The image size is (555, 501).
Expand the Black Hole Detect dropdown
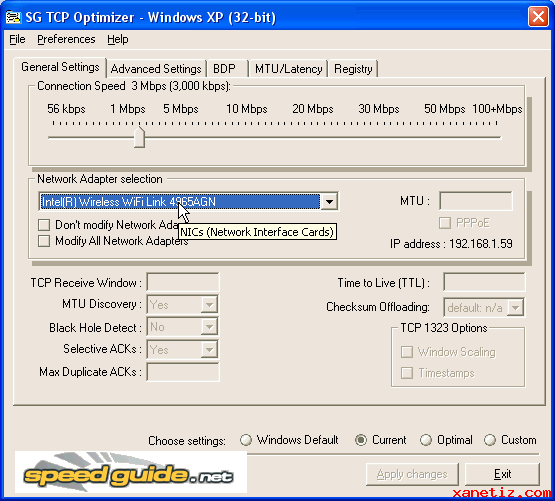point(209,327)
